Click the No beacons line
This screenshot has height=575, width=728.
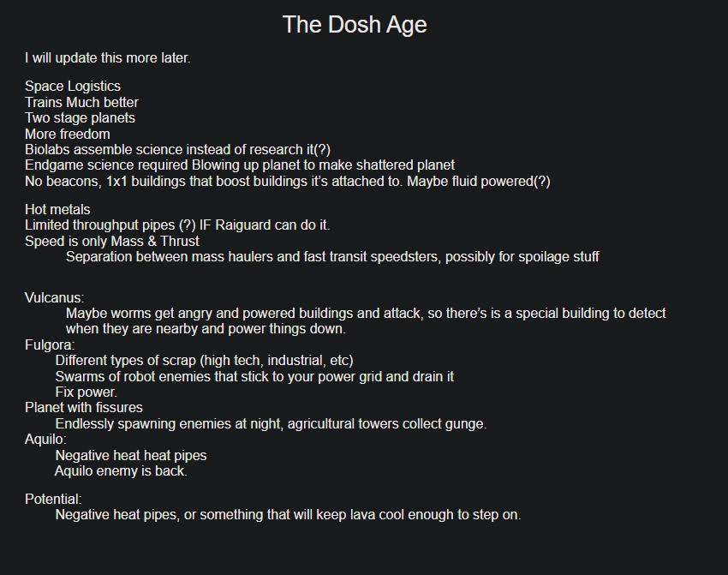[x=288, y=181]
